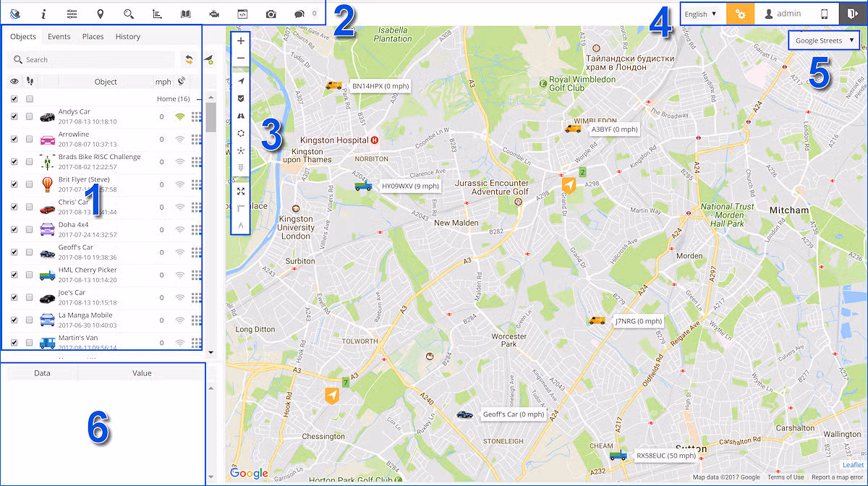This screenshot has width=868, height=486.
Task: Toggle zones polygon icon in map toolbar
Action: [241, 133]
